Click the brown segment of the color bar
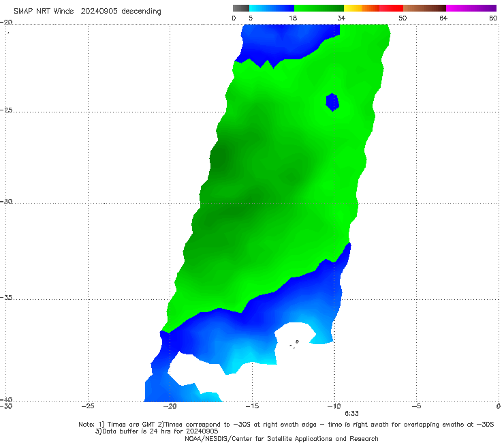Screen dimensions: 504x443 pos(424,8)
